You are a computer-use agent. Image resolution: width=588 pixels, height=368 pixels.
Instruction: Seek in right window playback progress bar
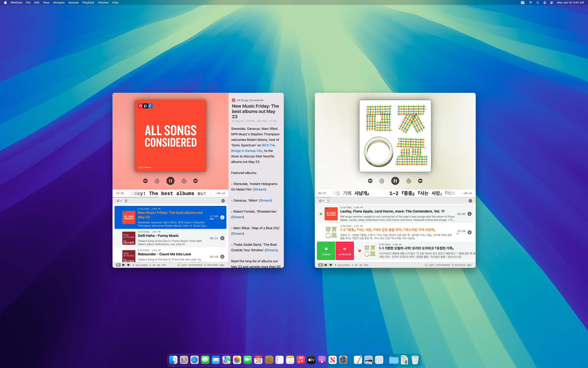(395, 197)
